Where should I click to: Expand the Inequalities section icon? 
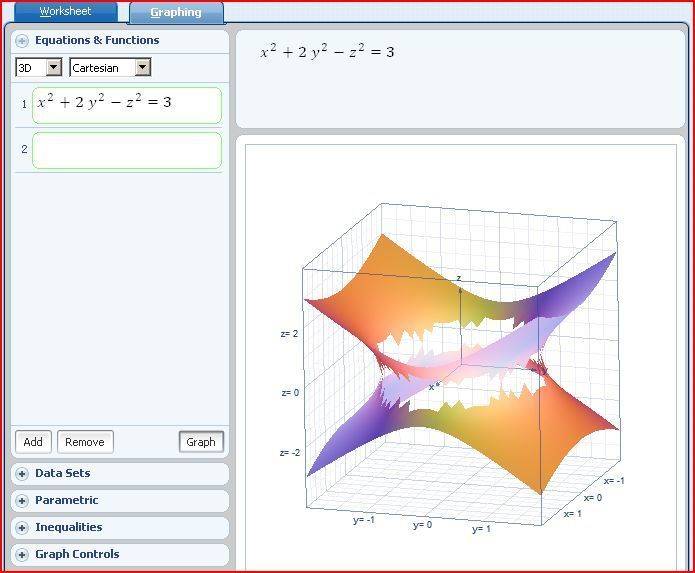click(22, 528)
